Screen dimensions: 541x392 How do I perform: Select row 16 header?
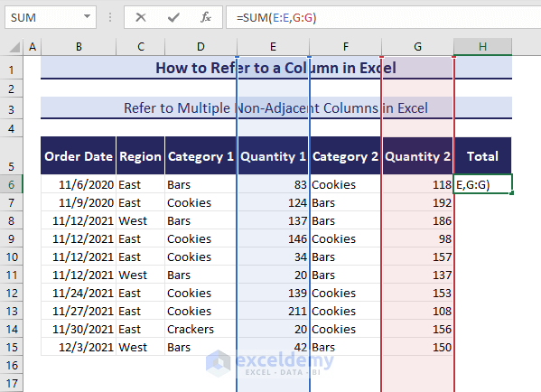(12, 365)
